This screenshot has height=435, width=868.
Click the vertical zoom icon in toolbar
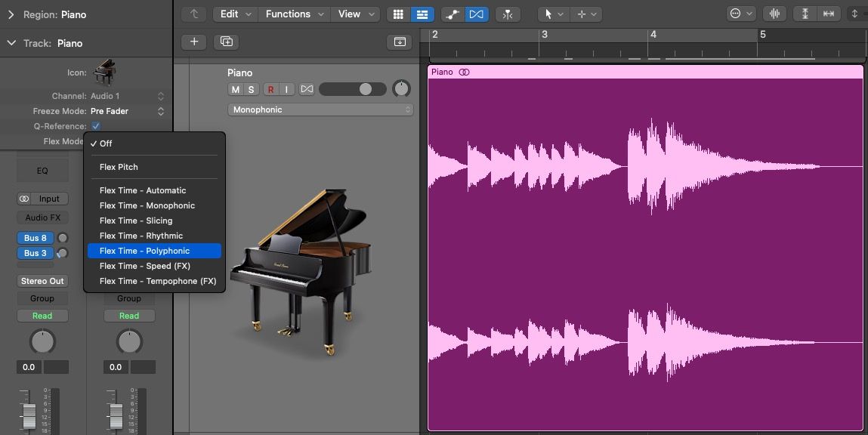click(x=804, y=13)
